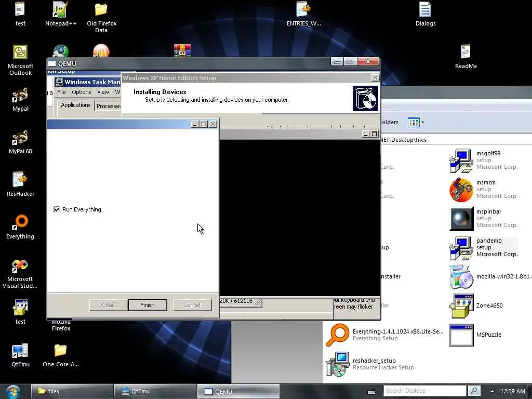Screen dimensions: 532x399
Task: Open the Old Firefox Data folder
Action: pyautogui.click(x=101, y=17)
